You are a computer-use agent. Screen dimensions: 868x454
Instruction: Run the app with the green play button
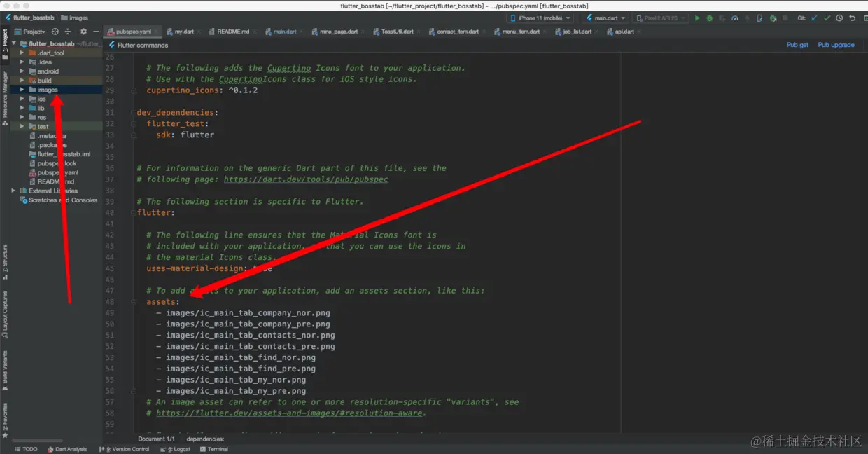click(x=697, y=18)
